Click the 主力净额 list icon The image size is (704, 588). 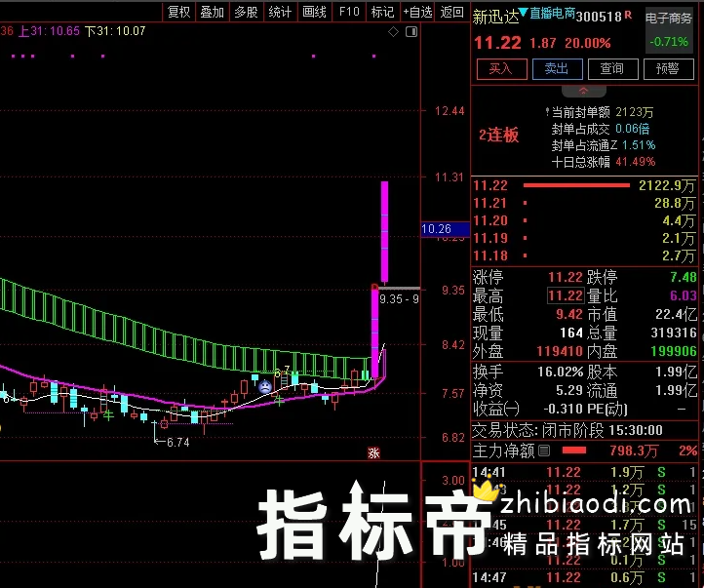pos(544,451)
